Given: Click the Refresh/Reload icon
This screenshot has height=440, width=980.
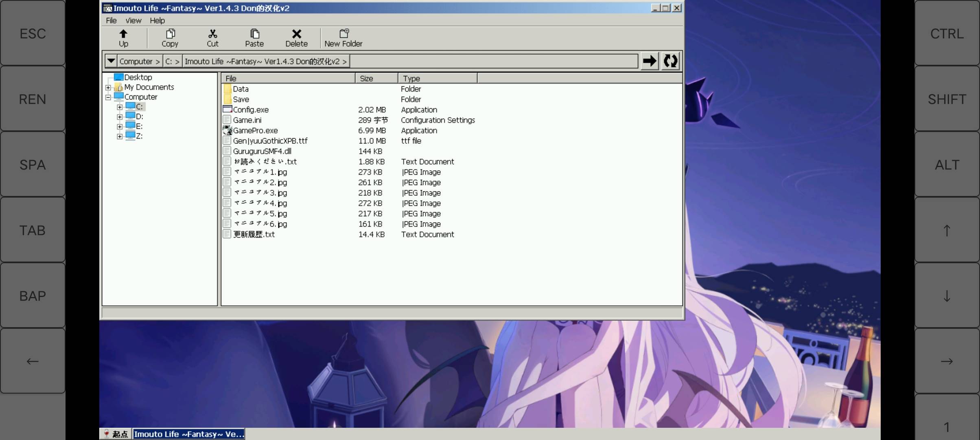Looking at the screenshot, I should pos(671,61).
